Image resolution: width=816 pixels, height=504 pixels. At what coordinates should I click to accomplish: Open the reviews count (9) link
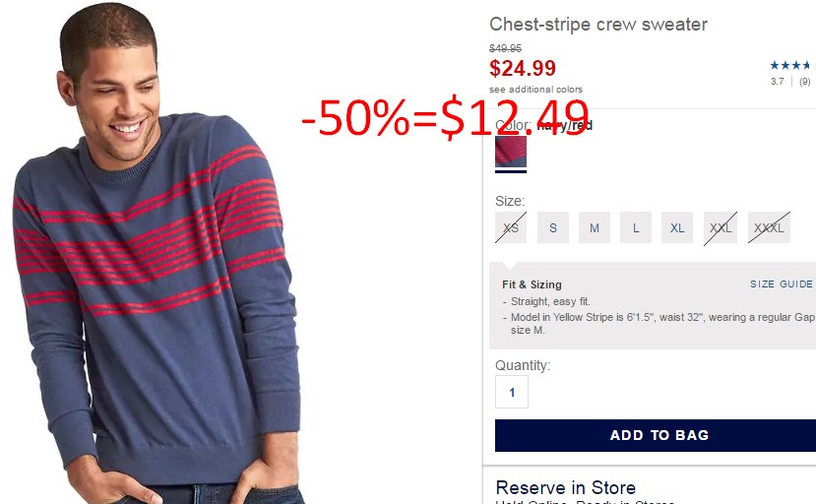(x=804, y=82)
